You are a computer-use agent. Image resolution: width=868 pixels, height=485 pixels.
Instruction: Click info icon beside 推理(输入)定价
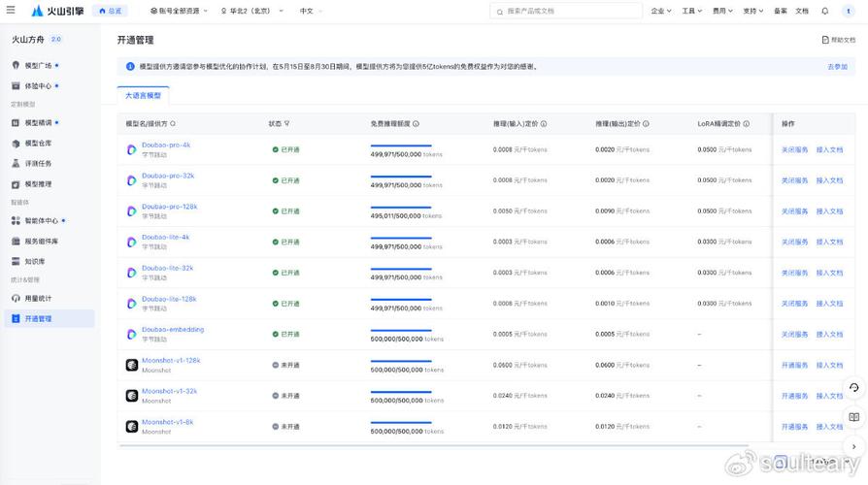pyautogui.click(x=544, y=124)
